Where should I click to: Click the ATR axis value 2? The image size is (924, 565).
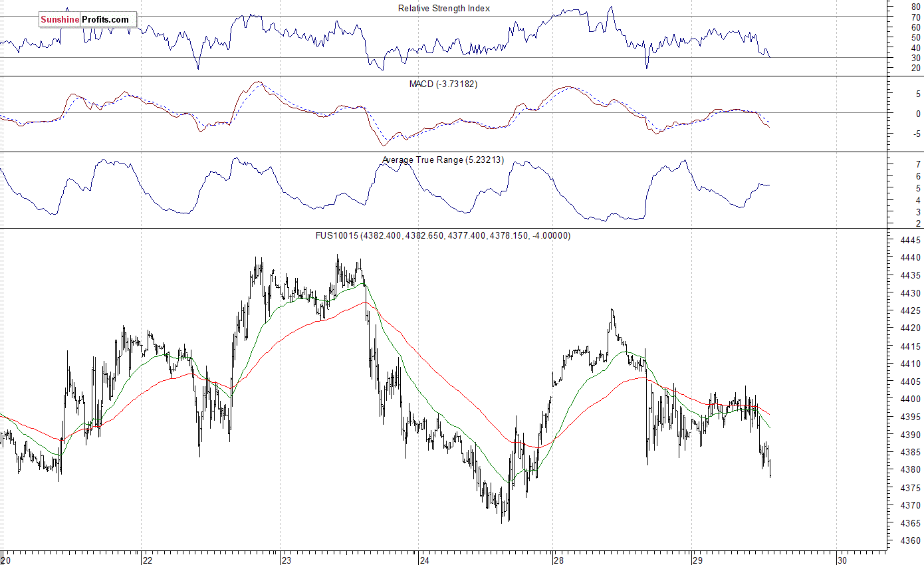click(x=918, y=223)
